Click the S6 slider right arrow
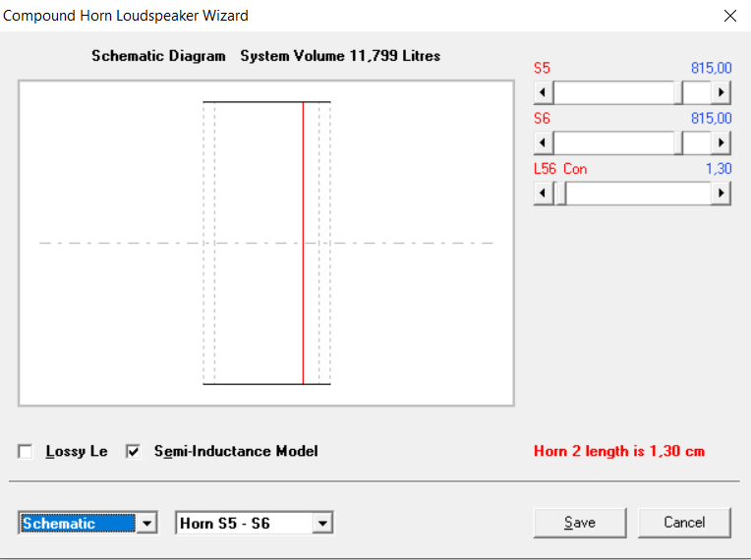Viewport: 751px width, 560px height. (x=721, y=142)
